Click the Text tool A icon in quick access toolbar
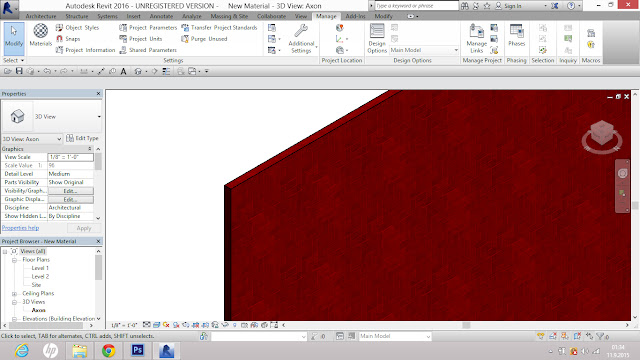The height and width of the screenshot is (360, 640). (123, 71)
